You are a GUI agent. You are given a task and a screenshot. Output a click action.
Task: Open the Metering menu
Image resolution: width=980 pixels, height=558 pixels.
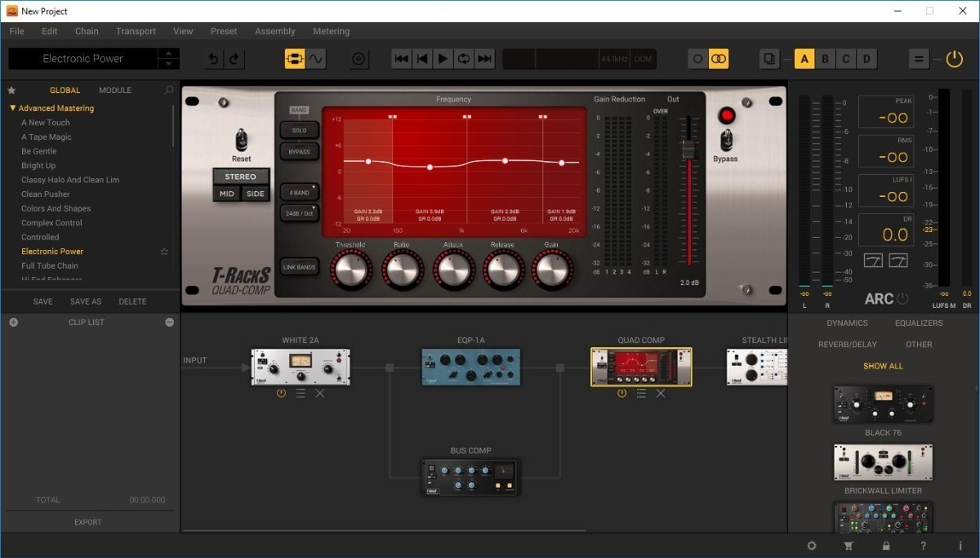[x=332, y=31]
